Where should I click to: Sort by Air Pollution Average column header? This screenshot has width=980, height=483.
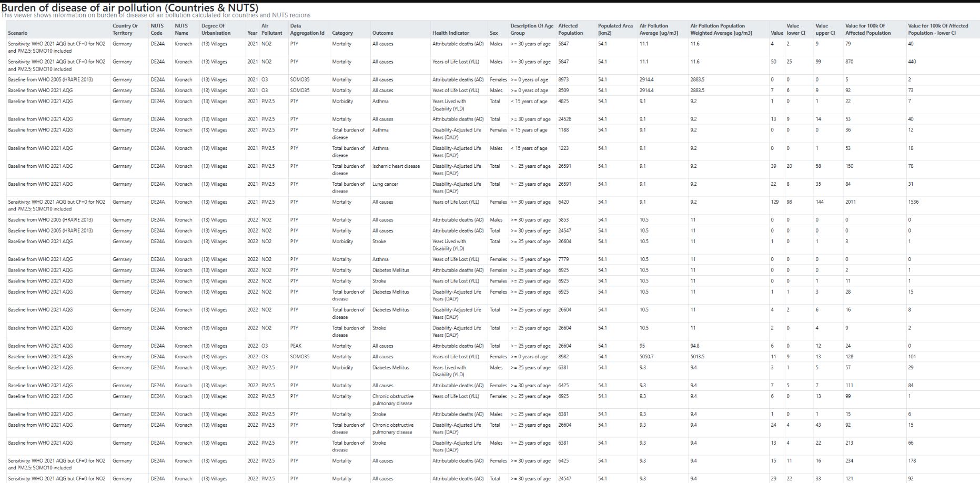click(659, 29)
